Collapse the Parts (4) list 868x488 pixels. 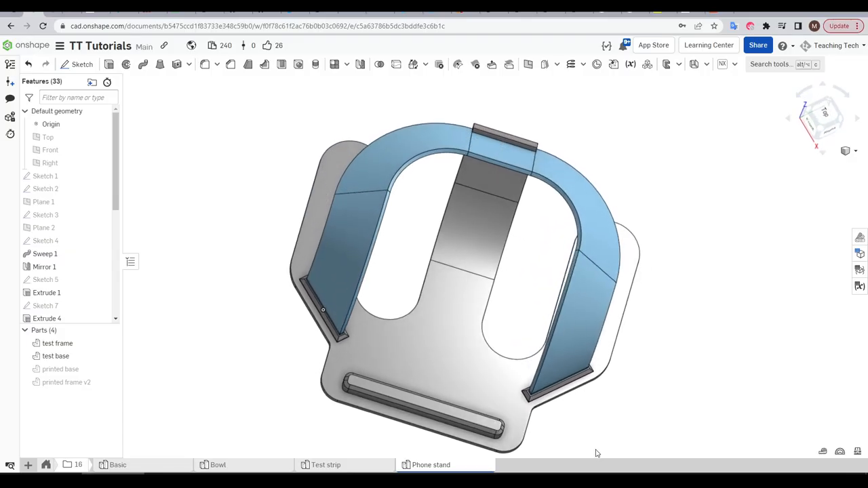[24, 330]
